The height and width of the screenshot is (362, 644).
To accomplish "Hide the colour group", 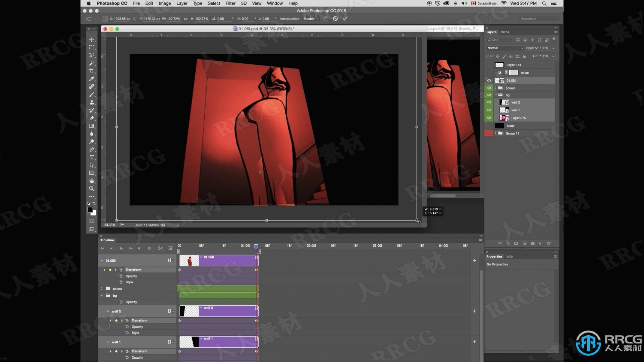I will click(489, 88).
